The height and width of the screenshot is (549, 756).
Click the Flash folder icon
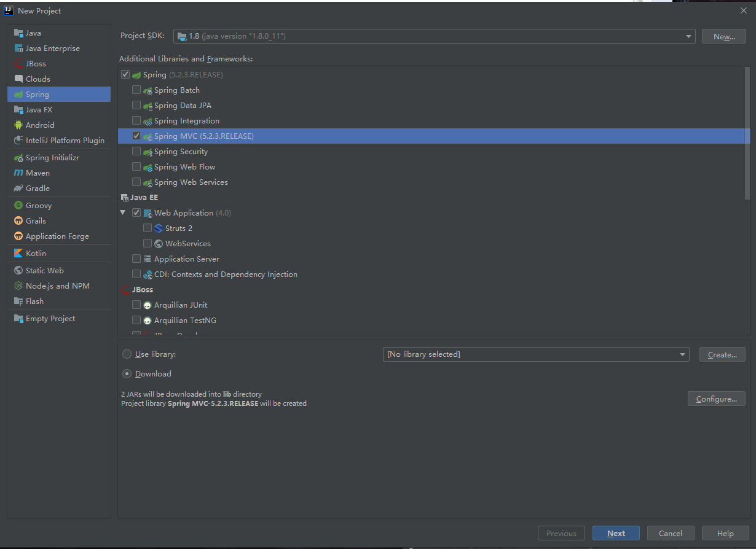(18, 302)
